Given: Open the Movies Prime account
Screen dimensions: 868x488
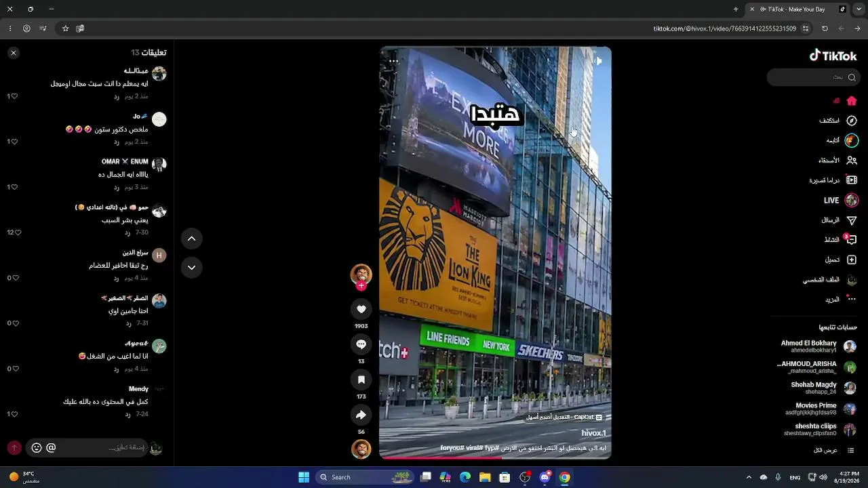Looking at the screenshot, I should [x=821, y=409].
